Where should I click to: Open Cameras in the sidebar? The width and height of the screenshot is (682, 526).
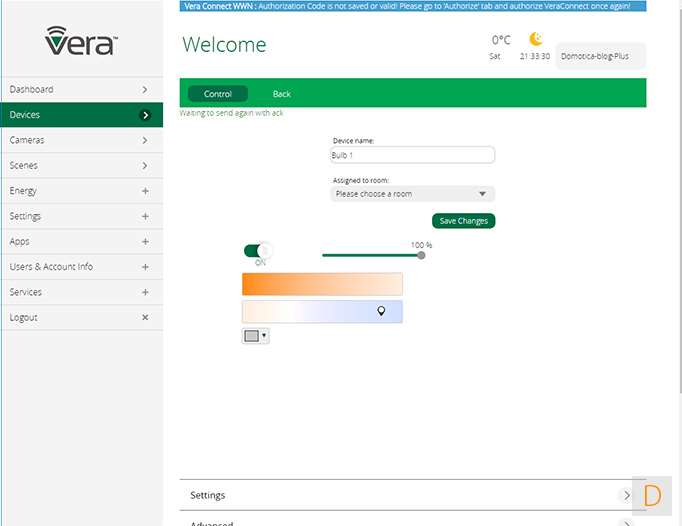click(x=80, y=141)
